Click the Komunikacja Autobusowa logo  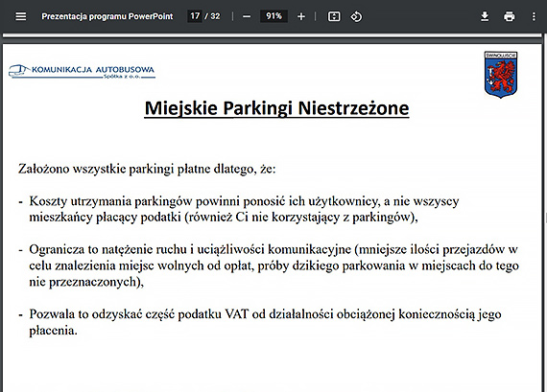coord(82,72)
